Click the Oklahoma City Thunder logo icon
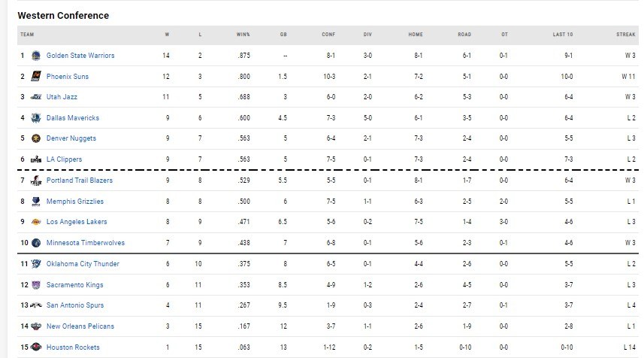This screenshot has width=644, height=358. (x=36, y=264)
